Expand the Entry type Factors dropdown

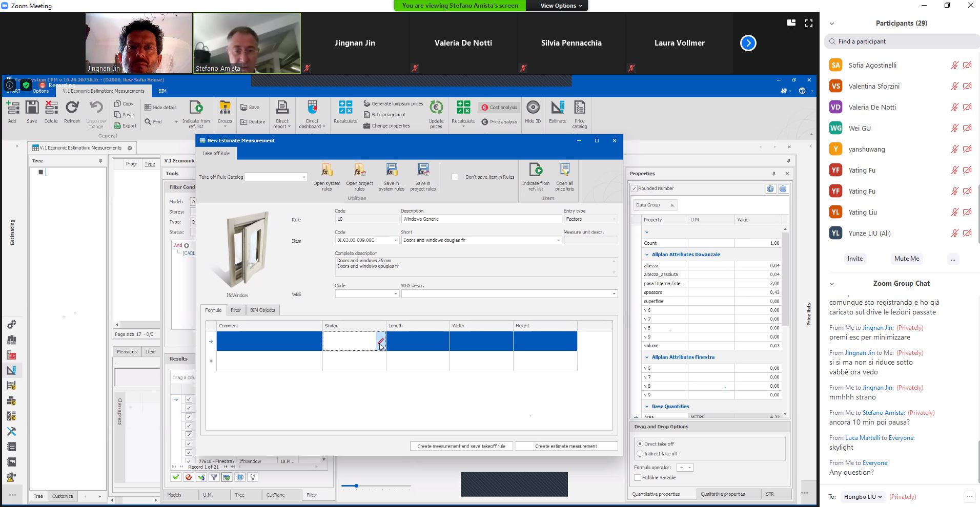click(x=614, y=219)
